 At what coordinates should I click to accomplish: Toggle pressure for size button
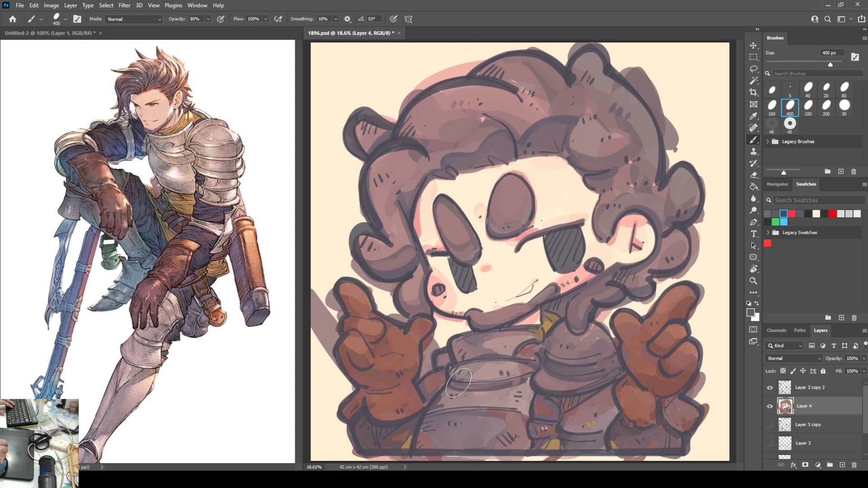coord(394,19)
